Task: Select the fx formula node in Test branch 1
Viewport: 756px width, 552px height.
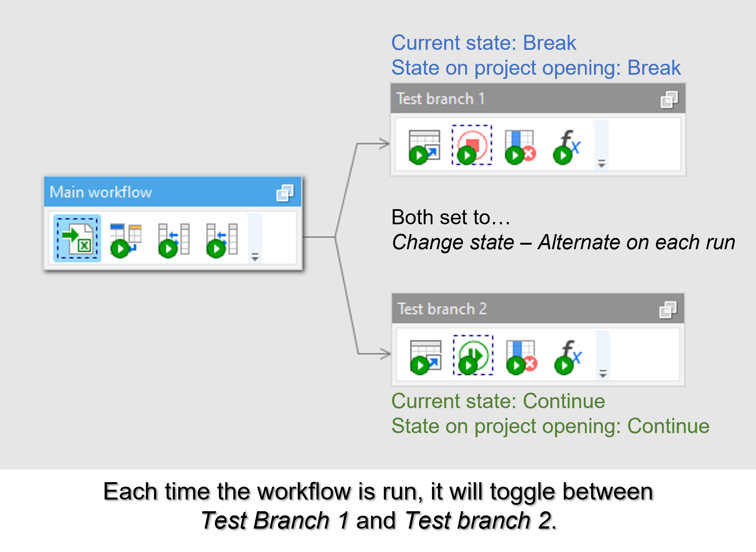Action: click(x=567, y=146)
